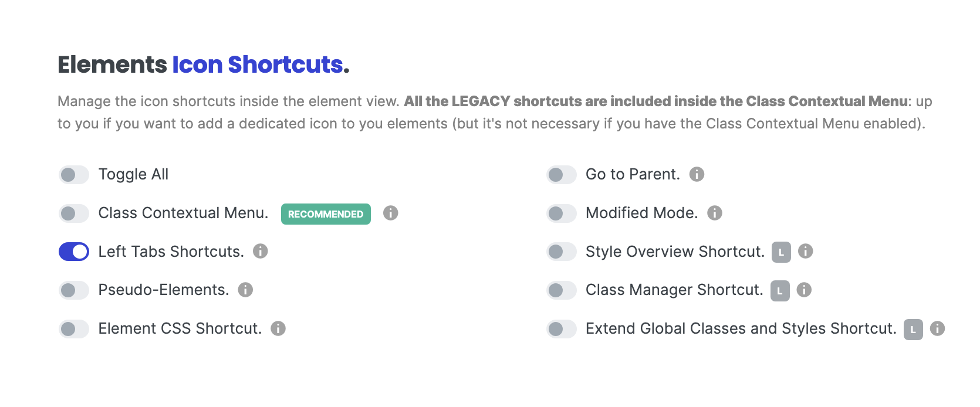Open Modified Mode info icon

pyautogui.click(x=715, y=213)
